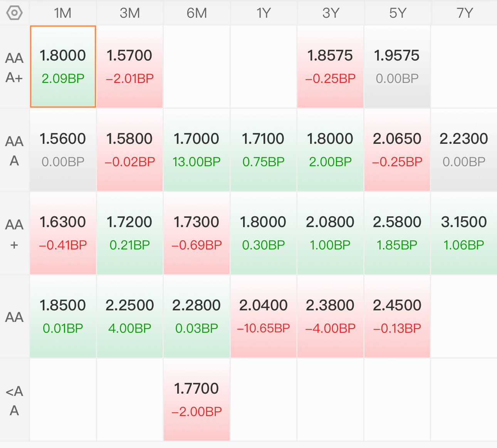
Task: Open the AA+ 5Y cell 2.5800
Action: click(x=397, y=233)
